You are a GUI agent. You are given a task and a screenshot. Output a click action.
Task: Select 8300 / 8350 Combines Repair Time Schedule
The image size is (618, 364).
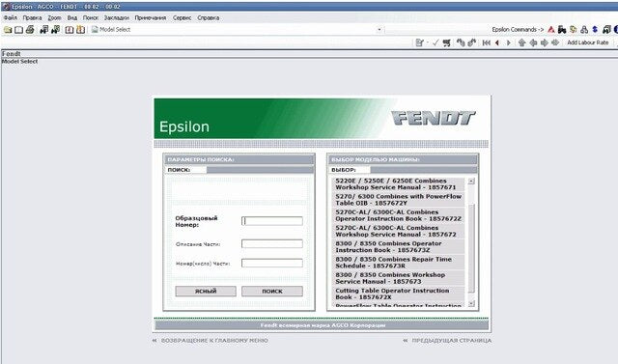point(399,263)
